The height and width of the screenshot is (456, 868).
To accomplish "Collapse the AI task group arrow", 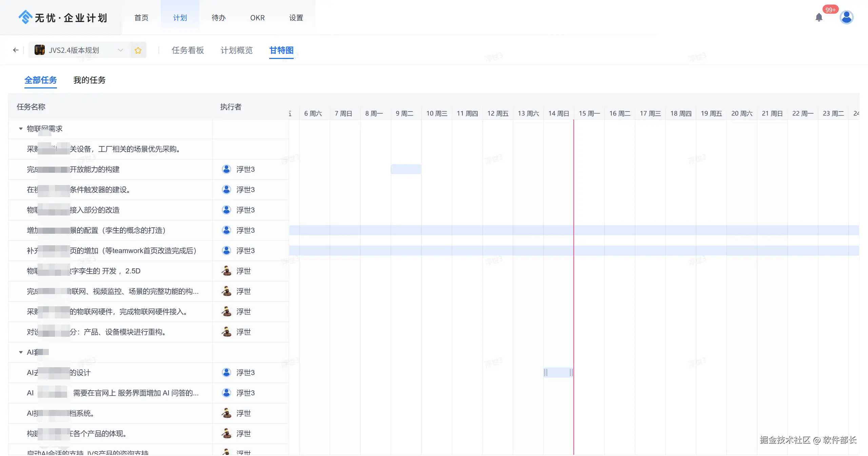I will (21, 352).
